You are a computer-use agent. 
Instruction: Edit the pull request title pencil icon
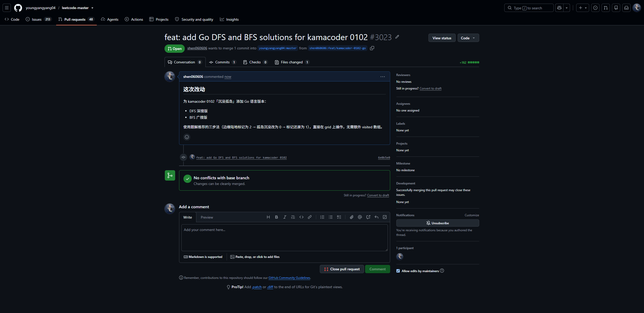click(x=397, y=37)
